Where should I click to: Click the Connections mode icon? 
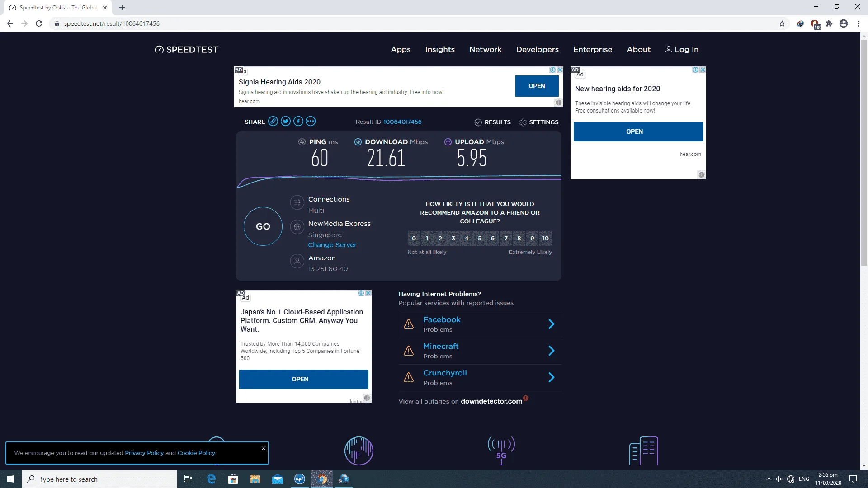pyautogui.click(x=297, y=203)
